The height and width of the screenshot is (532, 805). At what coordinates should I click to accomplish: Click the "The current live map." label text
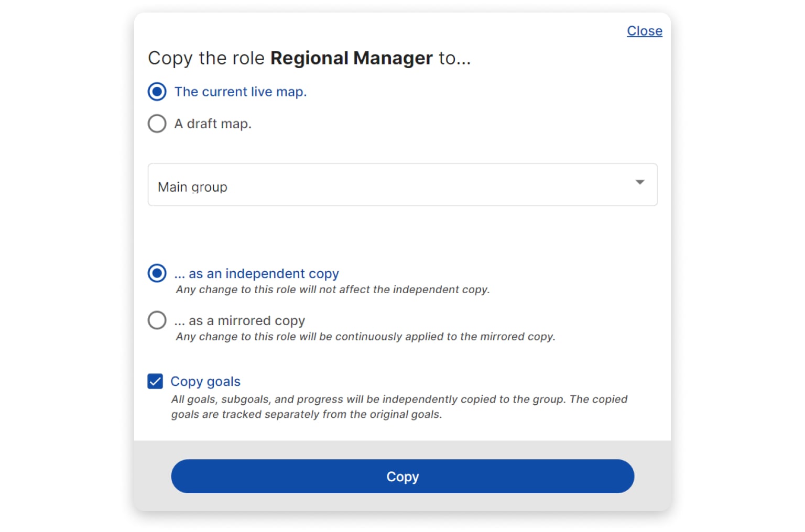tap(240, 92)
